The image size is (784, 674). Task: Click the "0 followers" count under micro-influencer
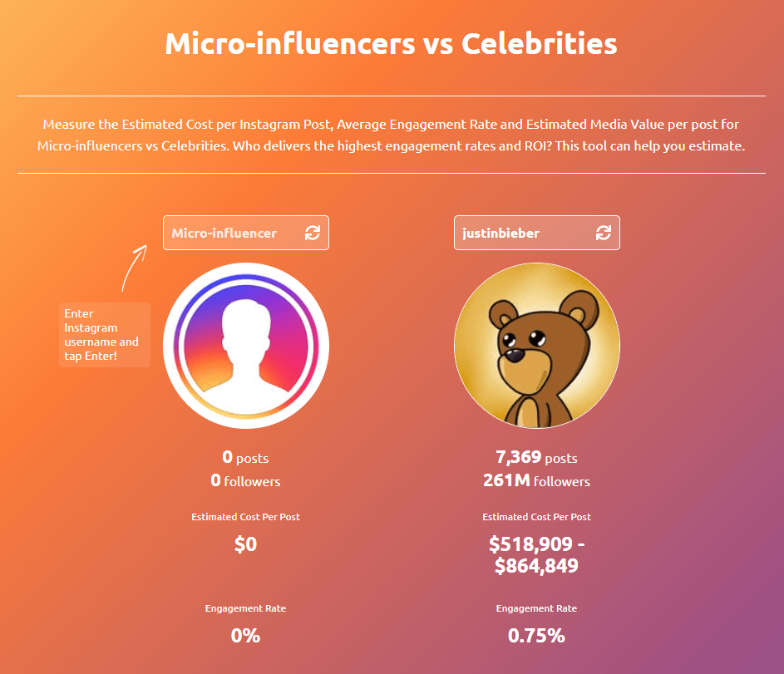click(x=245, y=481)
